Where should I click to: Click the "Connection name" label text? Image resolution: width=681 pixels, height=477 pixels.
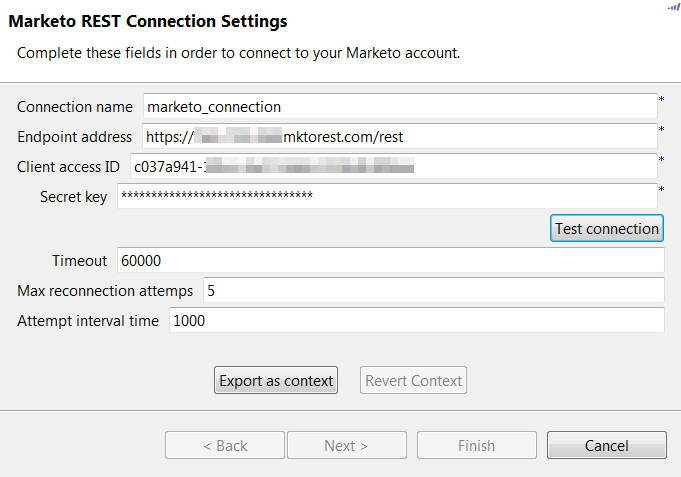(75, 107)
